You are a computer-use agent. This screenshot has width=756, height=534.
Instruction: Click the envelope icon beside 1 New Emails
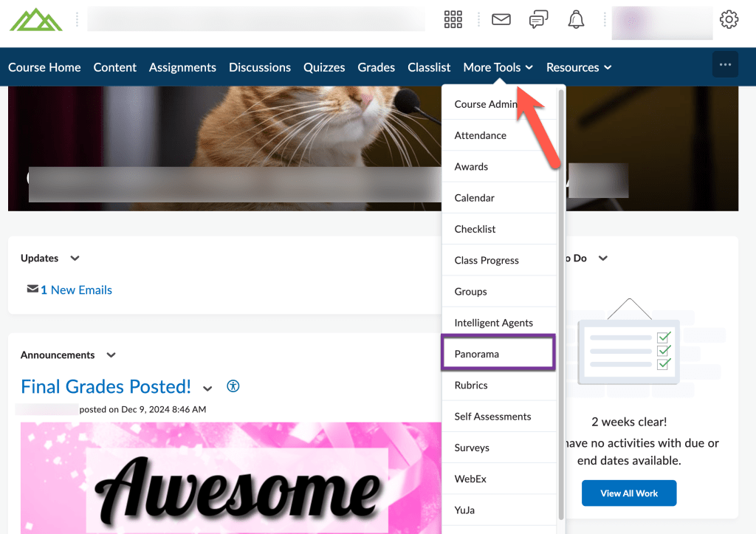(x=32, y=290)
